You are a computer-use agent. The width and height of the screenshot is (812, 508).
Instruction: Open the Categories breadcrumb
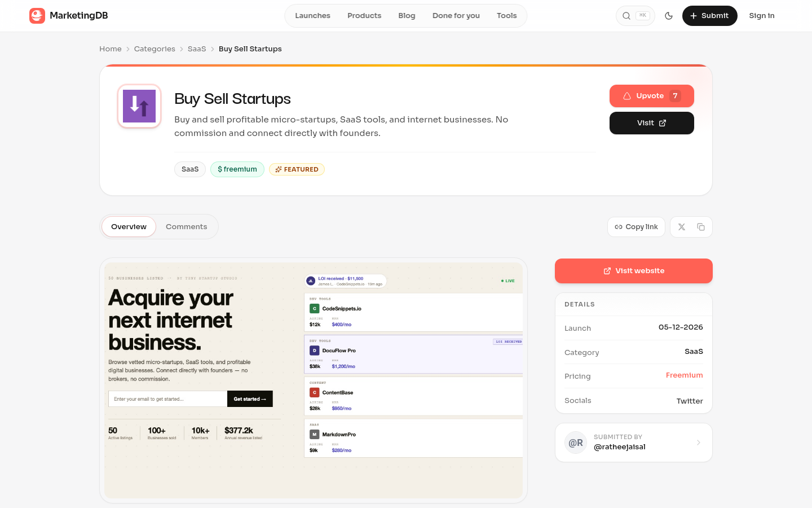point(155,49)
